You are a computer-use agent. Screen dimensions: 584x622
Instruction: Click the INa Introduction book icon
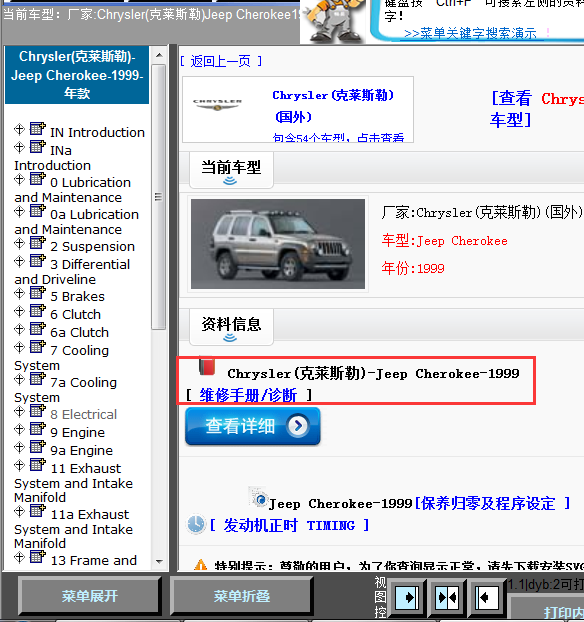[38, 147]
